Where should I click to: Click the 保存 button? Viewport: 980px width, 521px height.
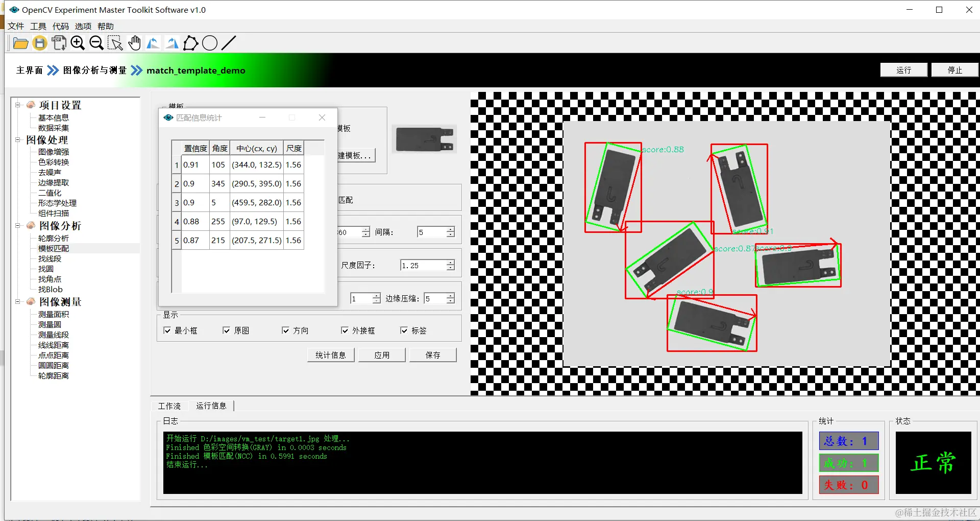pos(433,355)
